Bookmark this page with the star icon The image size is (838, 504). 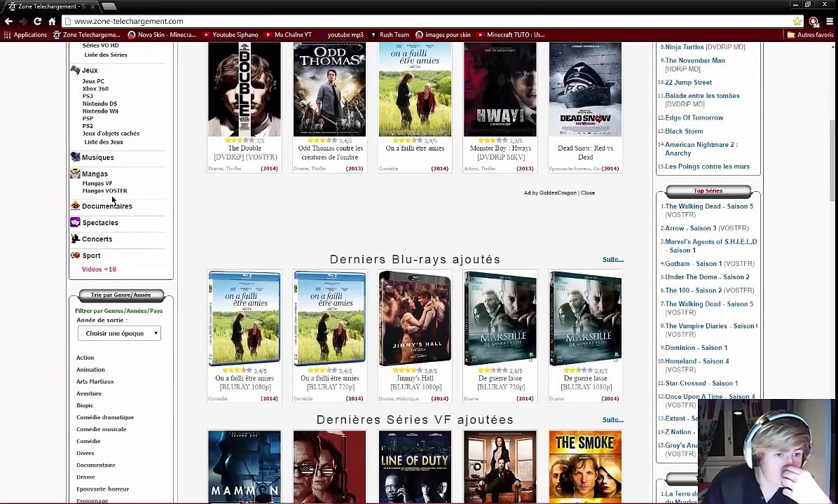pos(797,22)
